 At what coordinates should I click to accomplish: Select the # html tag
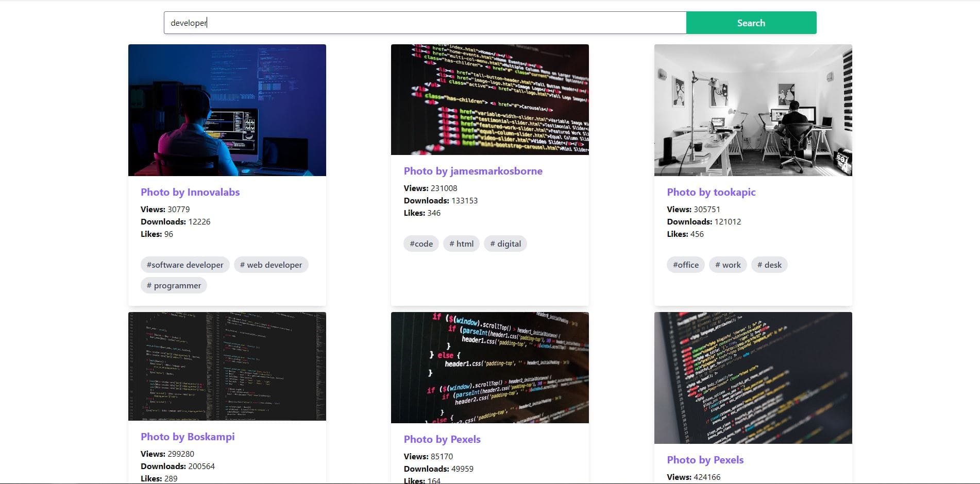pyautogui.click(x=461, y=244)
